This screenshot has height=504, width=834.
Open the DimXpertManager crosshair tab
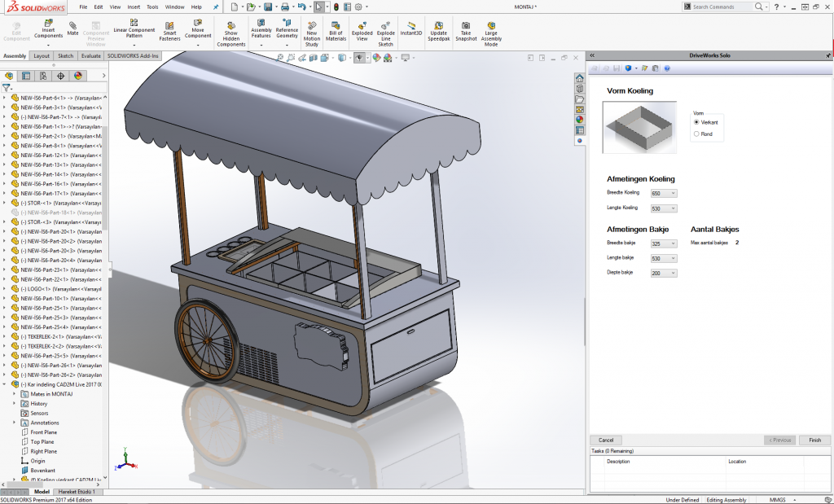60,76
